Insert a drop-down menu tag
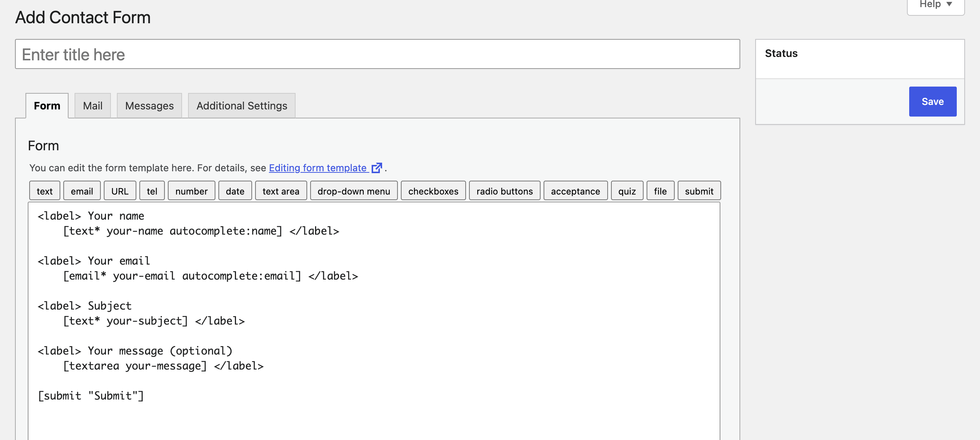Screen dimensions: 980x440 point(354,191)
